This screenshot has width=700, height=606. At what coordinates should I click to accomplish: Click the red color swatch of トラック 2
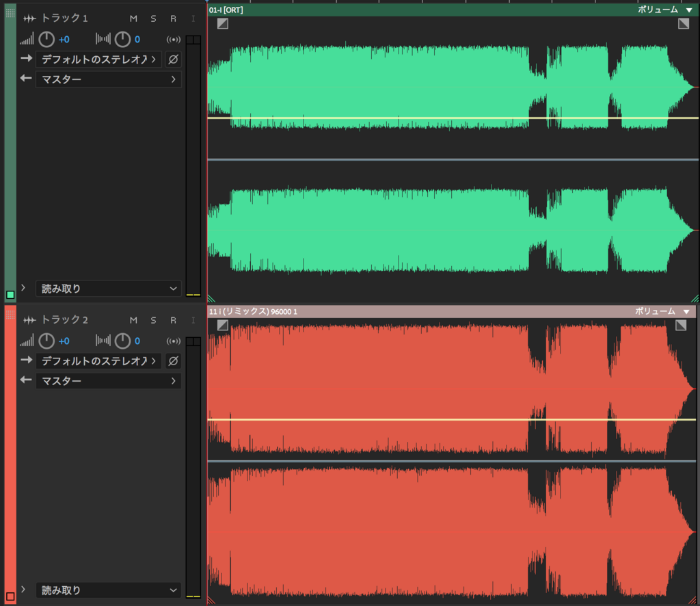[x=10, y=596]
